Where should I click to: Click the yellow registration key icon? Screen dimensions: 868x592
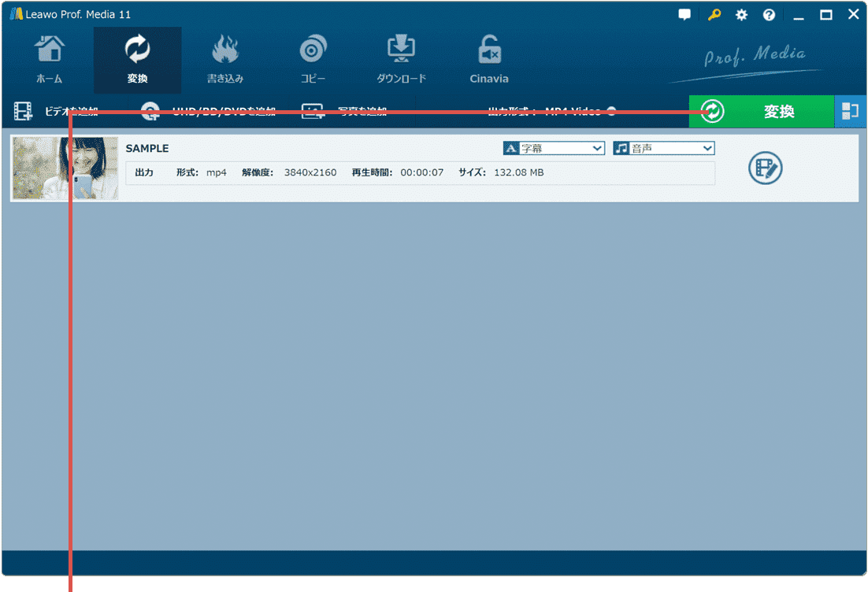point(714,14)
